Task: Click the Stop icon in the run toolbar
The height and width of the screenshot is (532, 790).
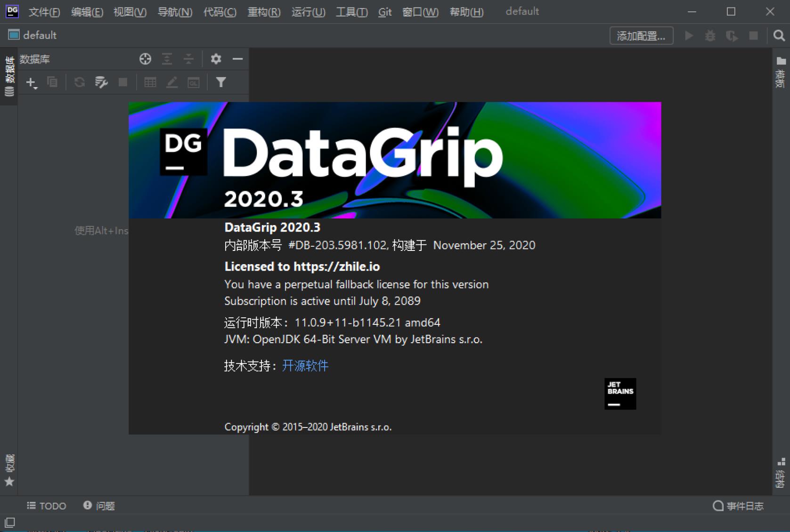Action: pos(754,36)
